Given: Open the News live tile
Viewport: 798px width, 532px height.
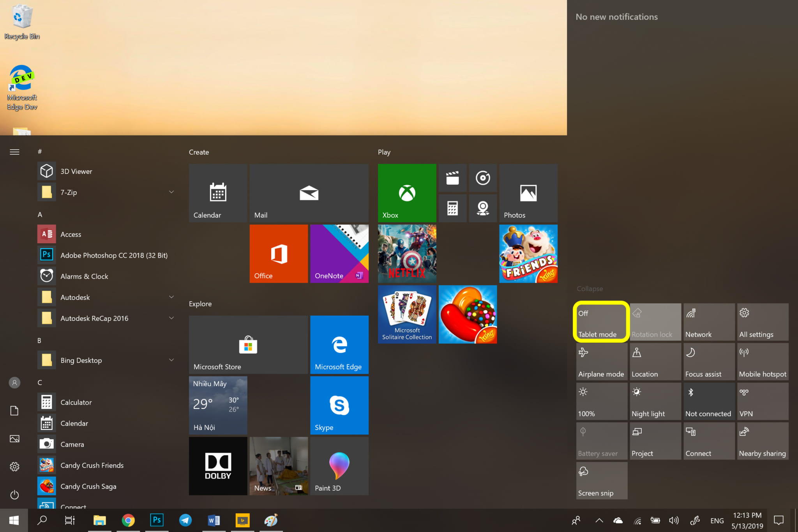Looking at the screenshot, I should pos(279,466).
